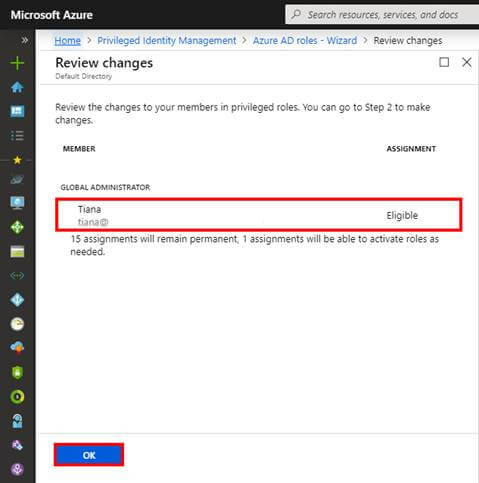Open the green circle Cost Management icon
479x483 pixels.
(x=17, y=397)
